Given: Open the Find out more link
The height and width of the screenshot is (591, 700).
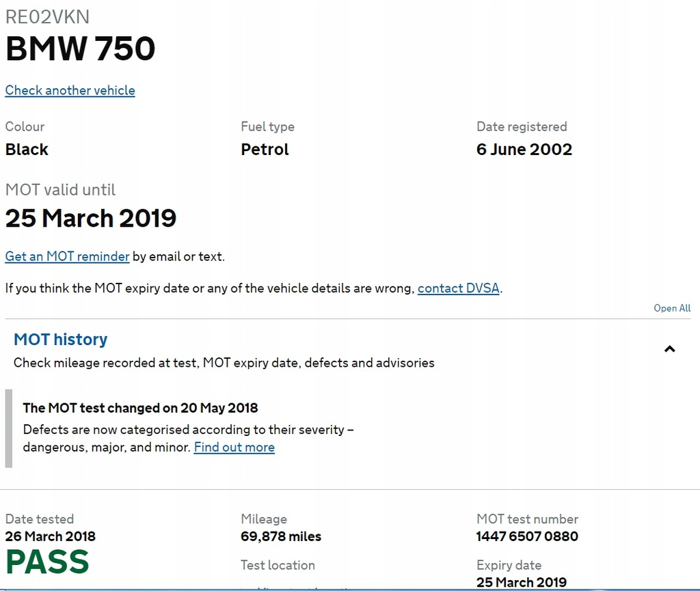Looking at the screenshot, I should point(234,448).
